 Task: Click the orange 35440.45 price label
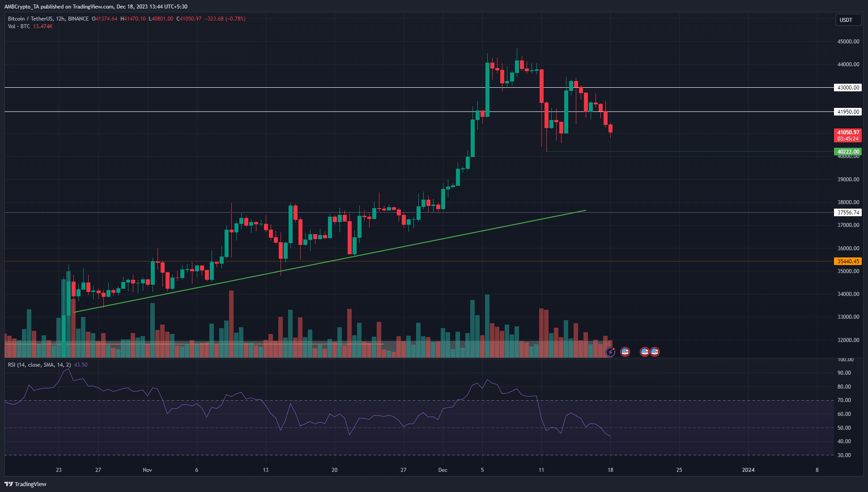pyautogui.click(x=848, y=261)
